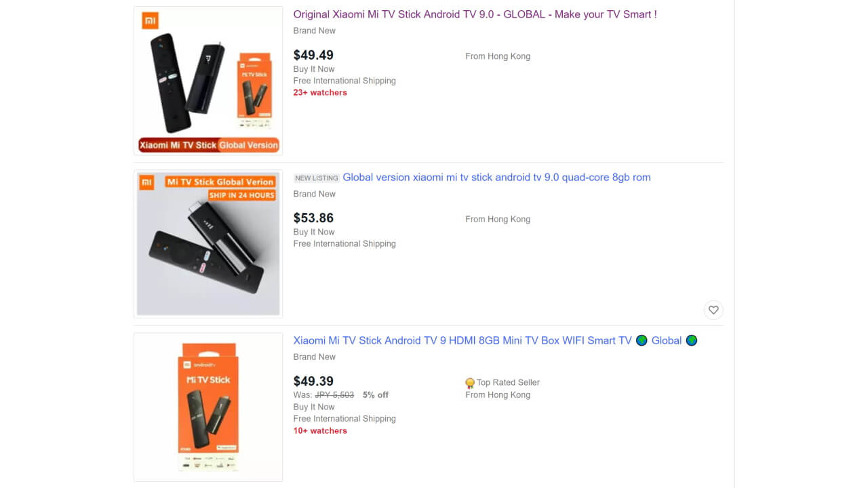The image size is (868, 488).
Task: Click the Top Rated Seller badge icon
Action: point(469,383)
